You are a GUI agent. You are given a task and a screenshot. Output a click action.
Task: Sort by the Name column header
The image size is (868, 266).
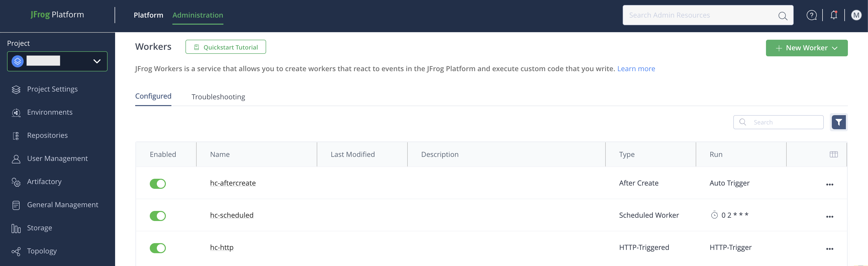220,154
